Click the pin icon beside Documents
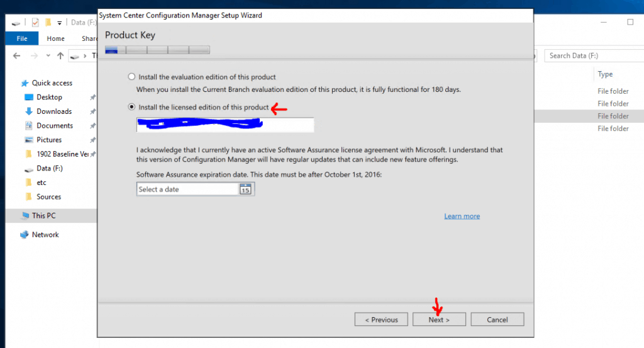This screenshot has height=348, width=644. tap(93, 126)
